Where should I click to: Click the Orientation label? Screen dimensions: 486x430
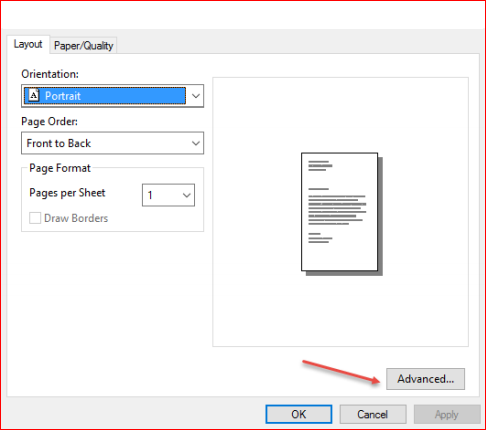(x=50, y=74)
